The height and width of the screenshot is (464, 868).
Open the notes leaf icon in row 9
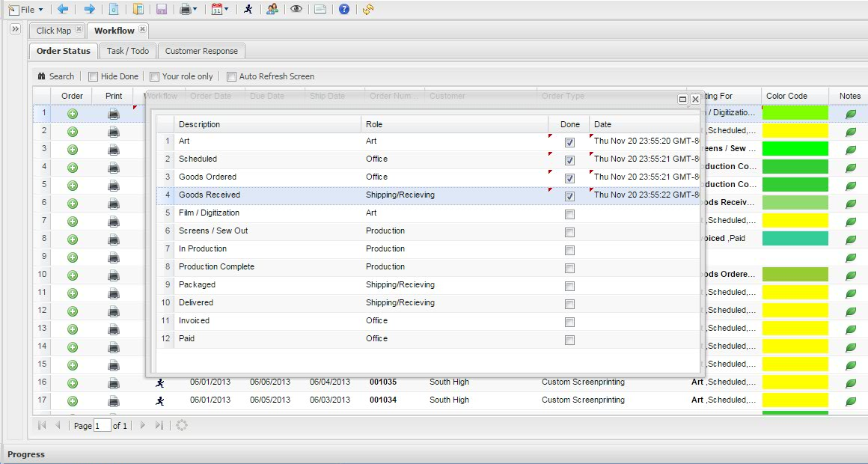851,257
